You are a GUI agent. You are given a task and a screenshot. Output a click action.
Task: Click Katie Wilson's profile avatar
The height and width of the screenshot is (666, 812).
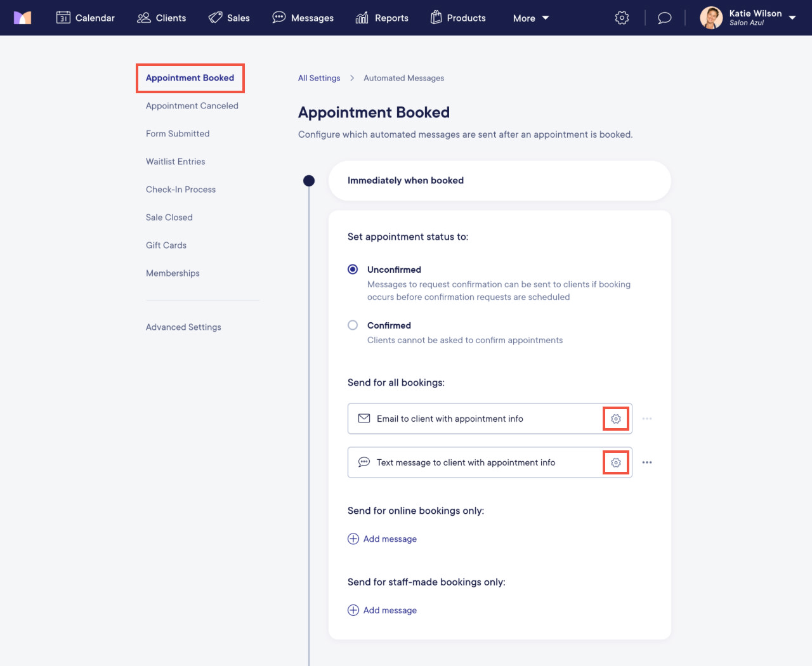(x=711, y=18)
